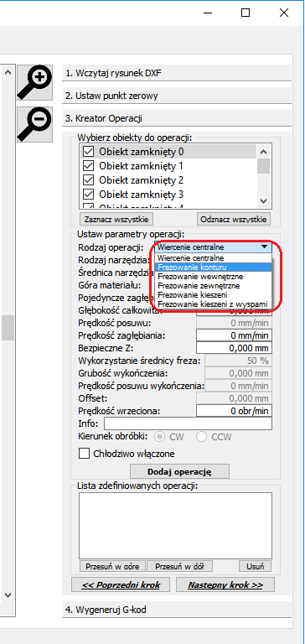Close the application window
The image size is (305, 644).
[x=284, y=13]
